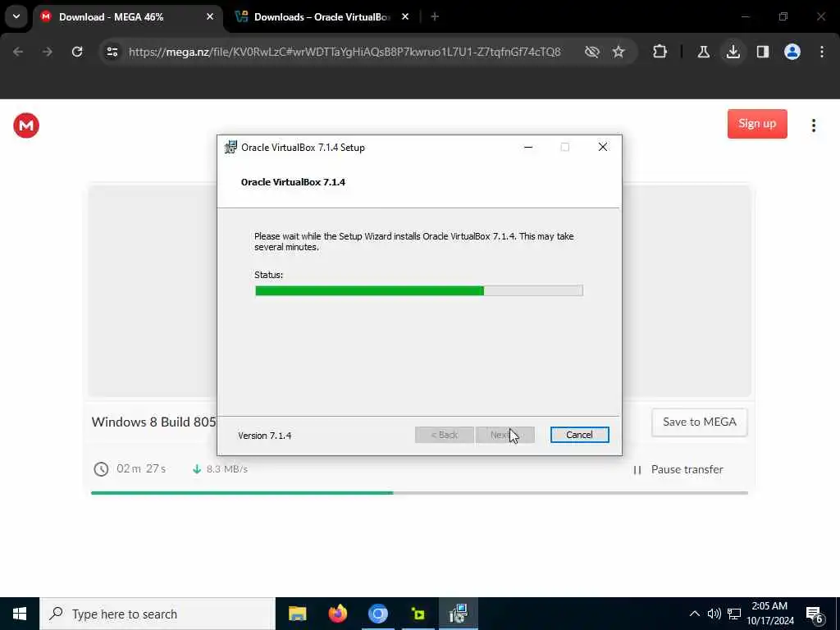Switch to the Download - MEGA tab
Viewport: 840px width, 630px height.
[127, 17]
